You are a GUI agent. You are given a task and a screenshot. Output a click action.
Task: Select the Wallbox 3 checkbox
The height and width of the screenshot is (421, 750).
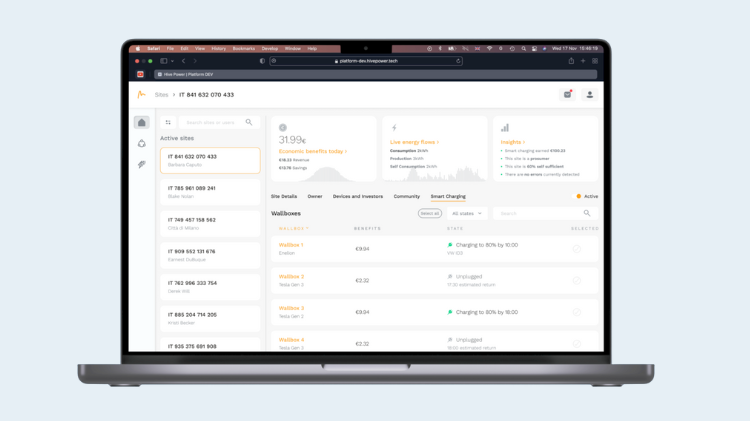[577, 312]
